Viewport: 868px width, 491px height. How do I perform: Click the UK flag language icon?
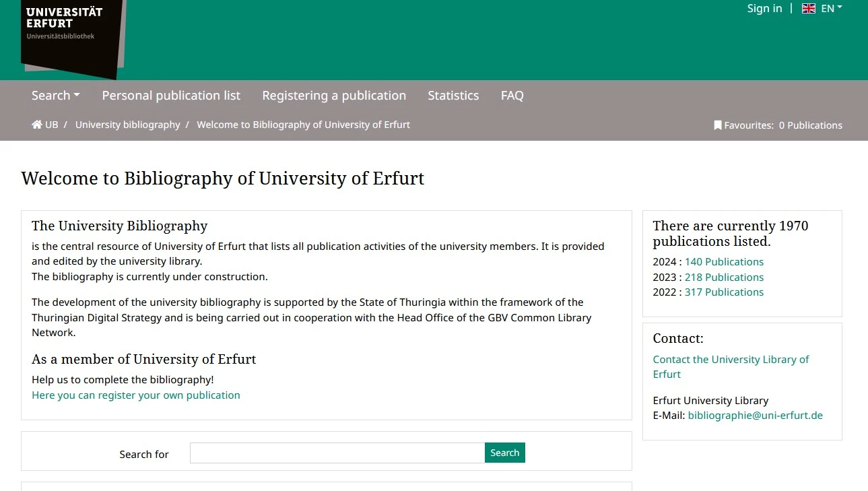tap(809, 9)
